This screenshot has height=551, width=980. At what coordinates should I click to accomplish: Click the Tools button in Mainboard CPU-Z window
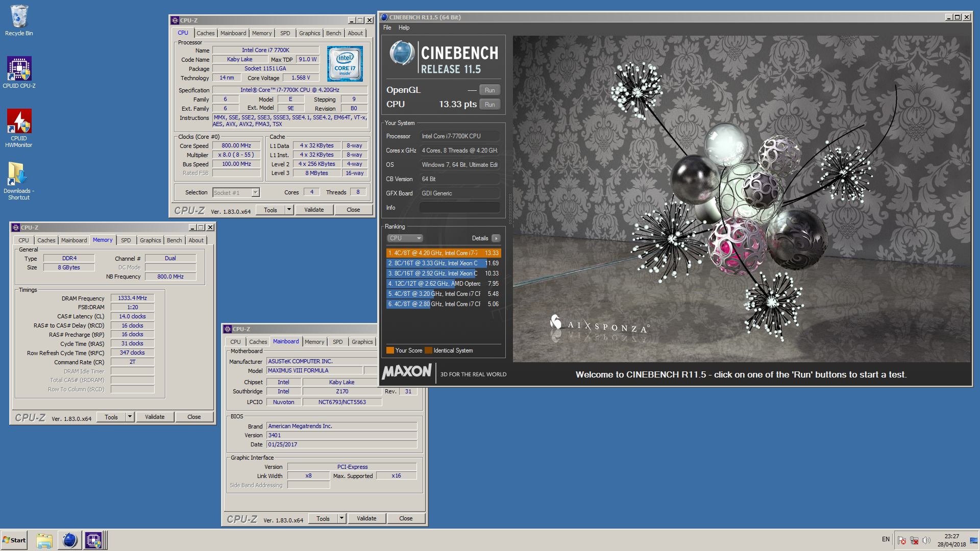coord(323,518)
